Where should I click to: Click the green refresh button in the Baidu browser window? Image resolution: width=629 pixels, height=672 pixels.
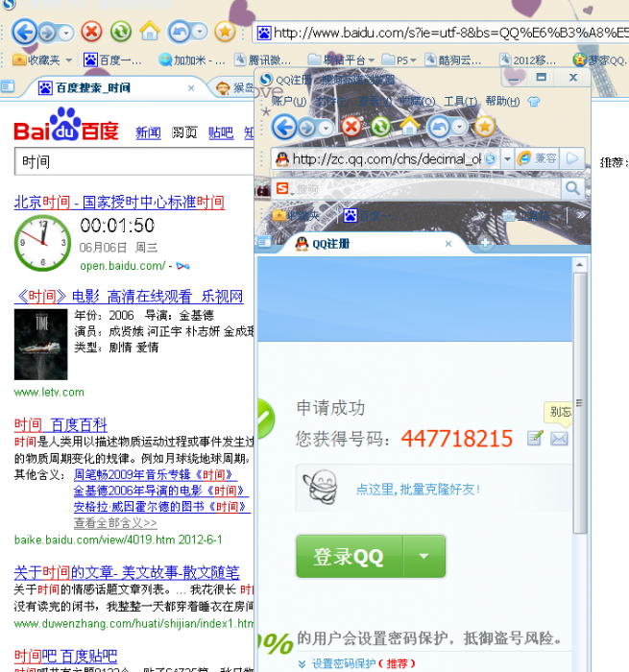pyautogui.click(x=120, y=32)
